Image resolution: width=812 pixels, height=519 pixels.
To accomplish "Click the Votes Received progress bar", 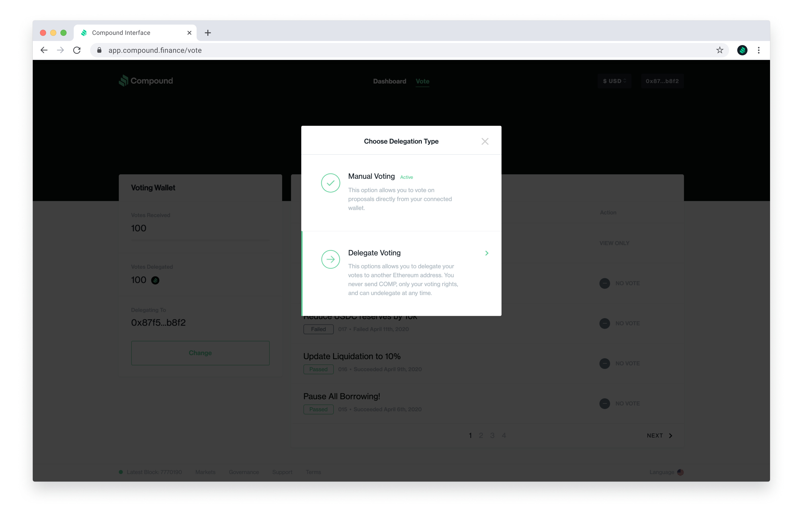I will pos(200,240).
